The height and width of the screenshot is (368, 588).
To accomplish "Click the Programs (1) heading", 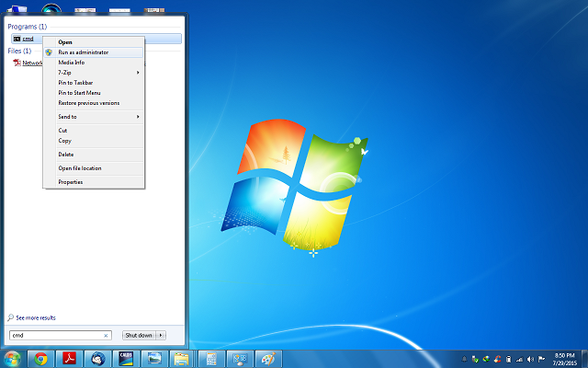I will click(x=28, y=27).
